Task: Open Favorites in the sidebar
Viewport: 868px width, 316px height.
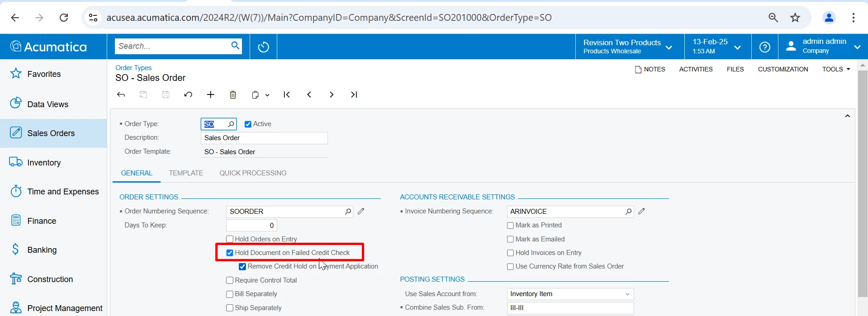Action: tap(53, 74)
